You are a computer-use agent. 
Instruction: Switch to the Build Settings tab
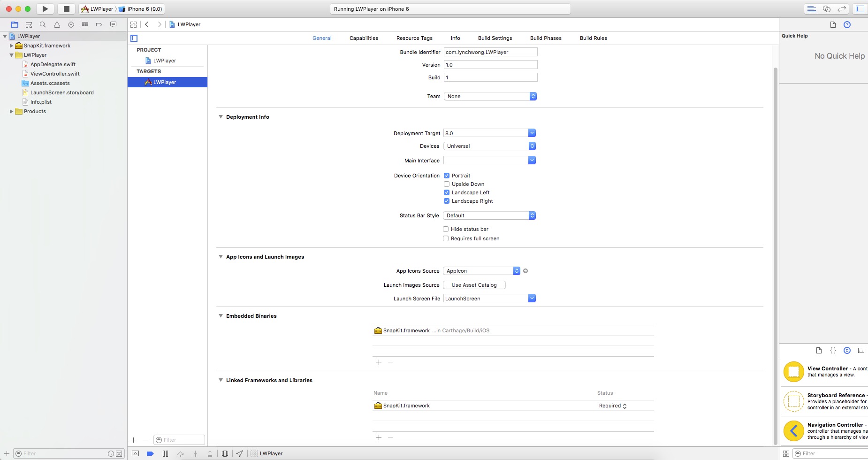[x=495, y=38]
